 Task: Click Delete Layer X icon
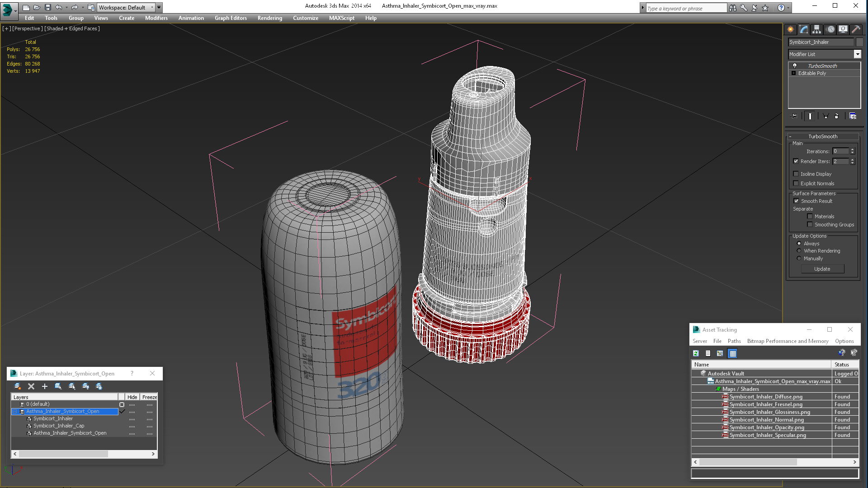coord(31,386)
